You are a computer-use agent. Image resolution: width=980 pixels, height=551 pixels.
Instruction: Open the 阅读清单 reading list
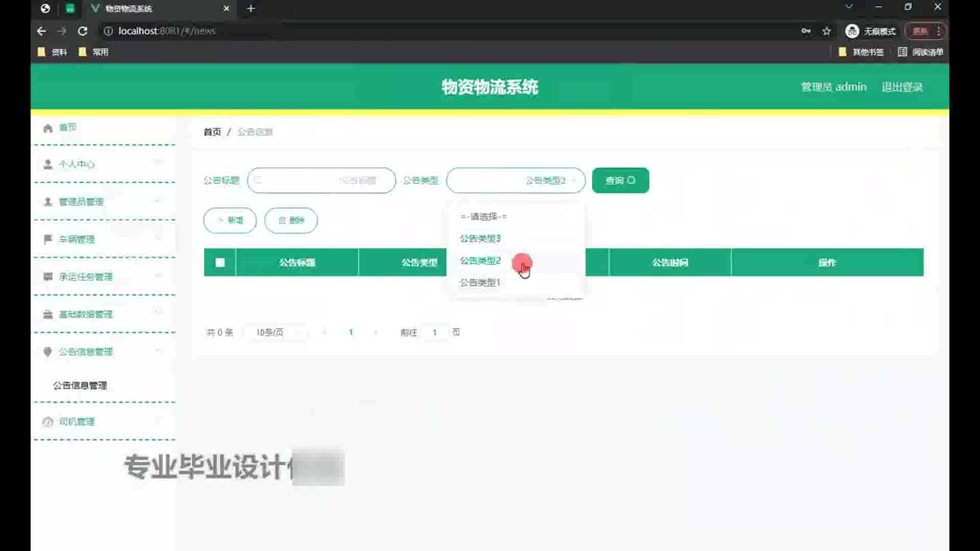coord(921,52)
